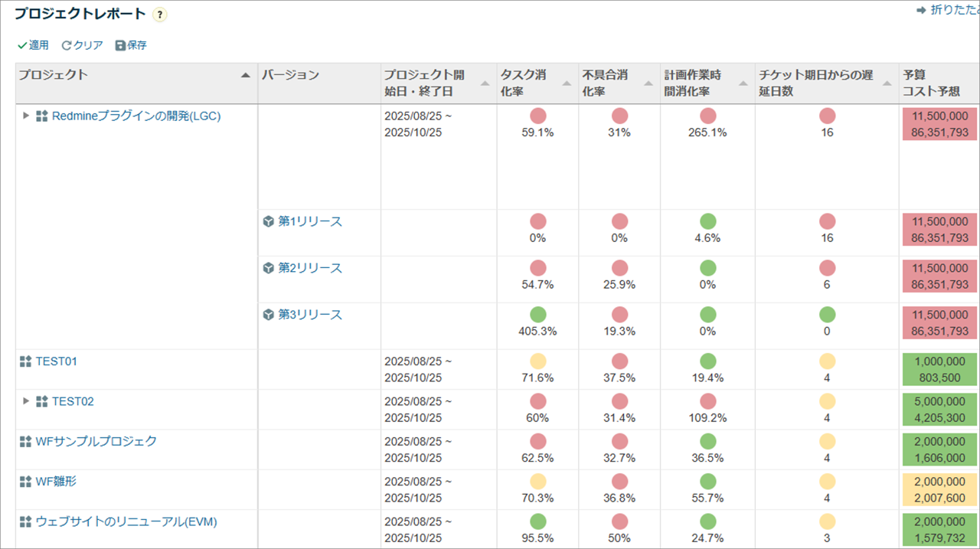Click the help question mark icon
This screenshot has height=549, width=980.
pyautogui.click(x=159, y=15)
